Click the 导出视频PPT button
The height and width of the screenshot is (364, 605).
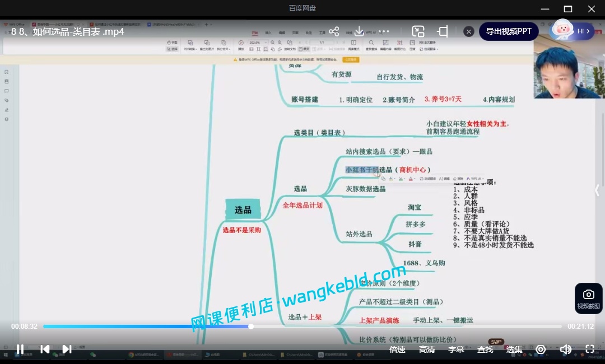pos(509,31)
